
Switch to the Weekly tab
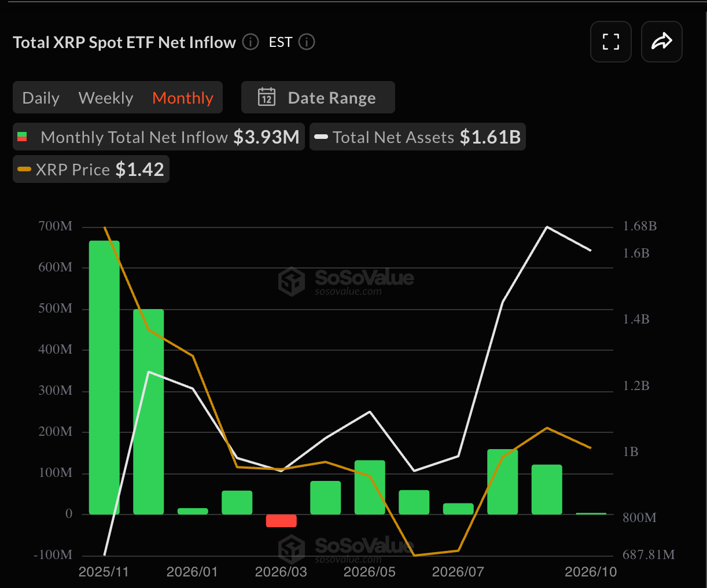click(x=106, y=98)
